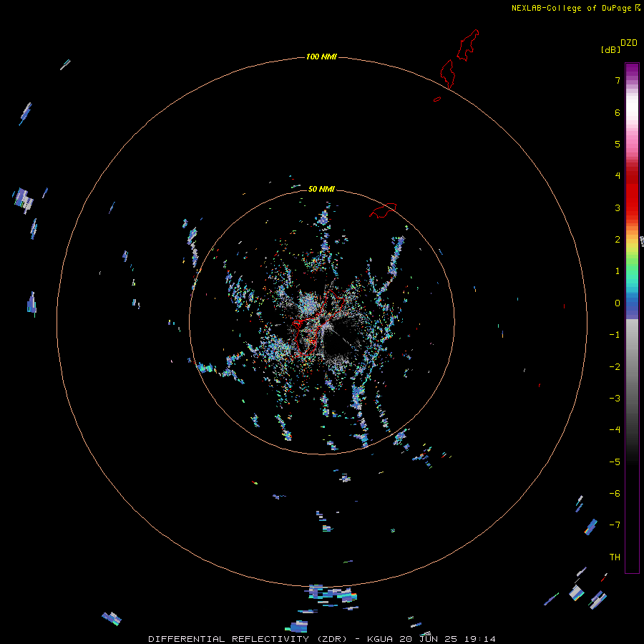This screenshot has width=644, height=644.
Task: Click the KGUA station identifier
Action: click(x=379, y=639)
